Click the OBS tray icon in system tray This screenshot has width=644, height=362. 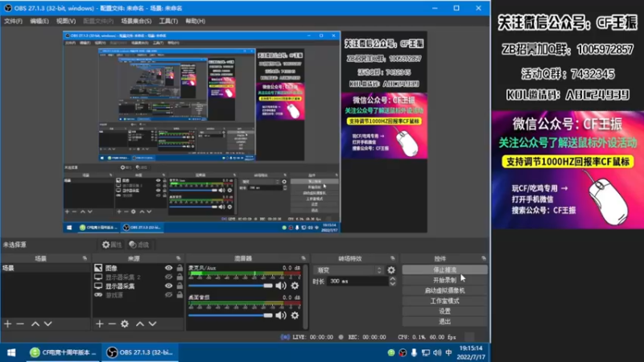pos(402,352)
